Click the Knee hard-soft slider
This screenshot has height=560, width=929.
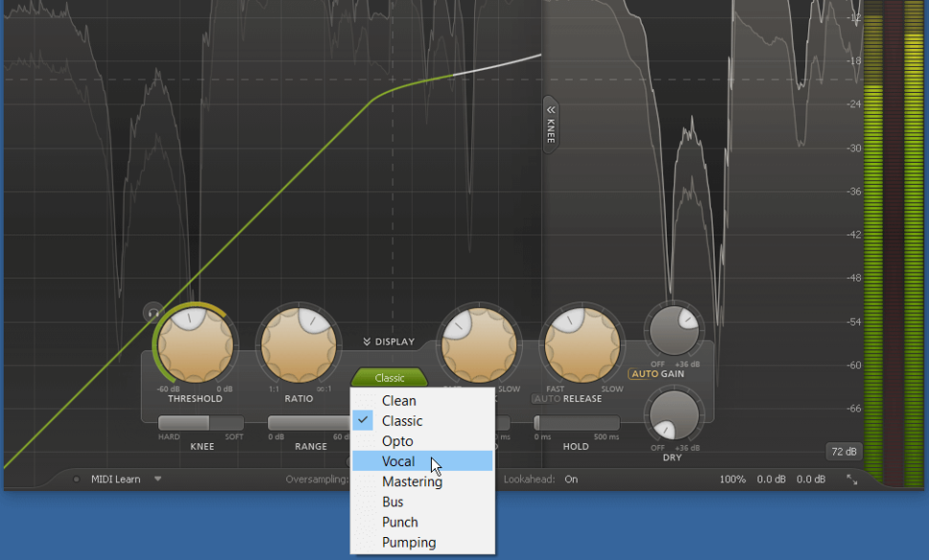tap(201, 423)
